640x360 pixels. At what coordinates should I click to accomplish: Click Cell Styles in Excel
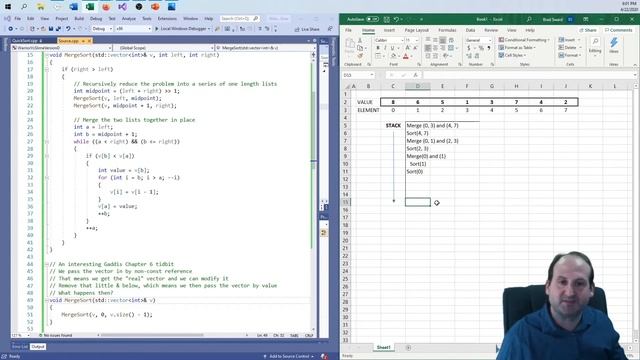click(512, 55)
